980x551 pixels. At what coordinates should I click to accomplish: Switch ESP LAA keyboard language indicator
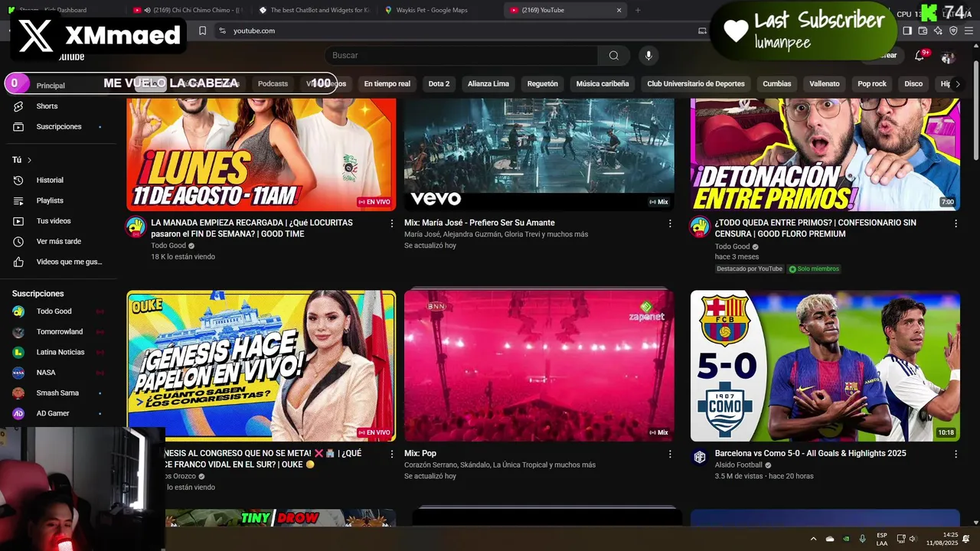point(882,539)
